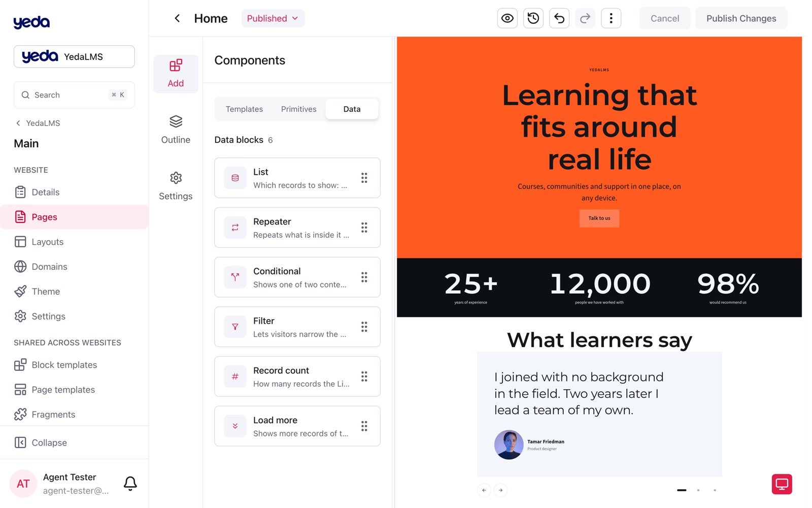Open Block templates
Viewport: 812px width, 508px height.
[74, 365]
